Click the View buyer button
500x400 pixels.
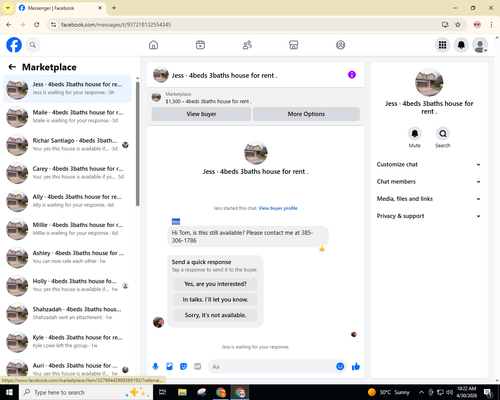pyautogui.click(x=201, y=114)
